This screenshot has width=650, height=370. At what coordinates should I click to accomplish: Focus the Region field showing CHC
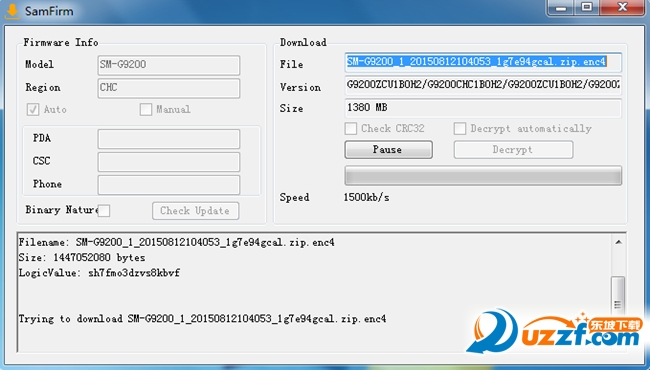point(169,88)
